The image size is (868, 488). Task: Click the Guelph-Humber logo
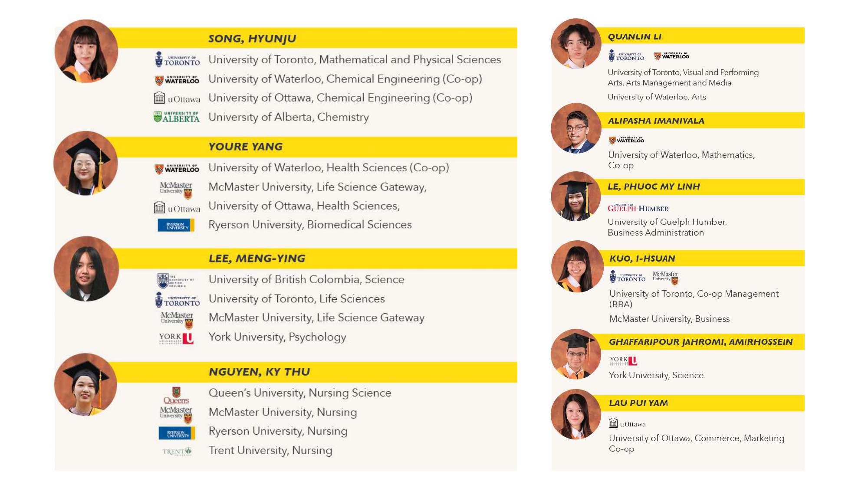[x=638, y=208]
